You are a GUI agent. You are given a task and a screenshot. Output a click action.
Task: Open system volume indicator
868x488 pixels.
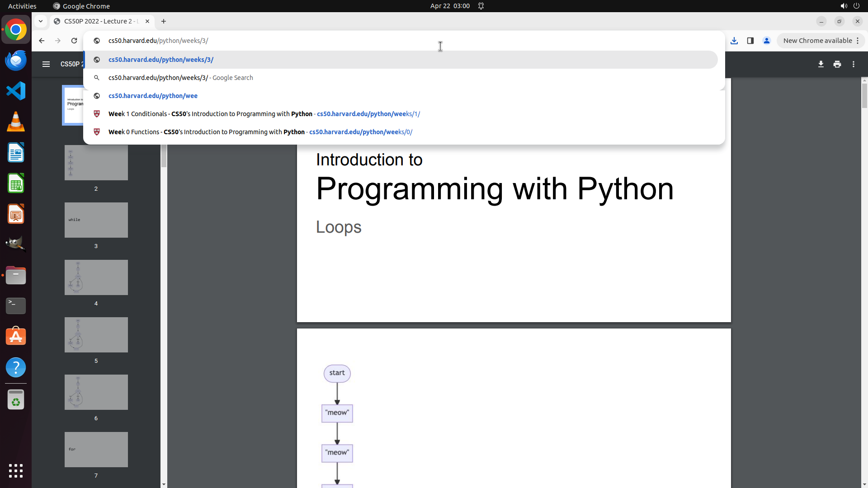(844, 6)
